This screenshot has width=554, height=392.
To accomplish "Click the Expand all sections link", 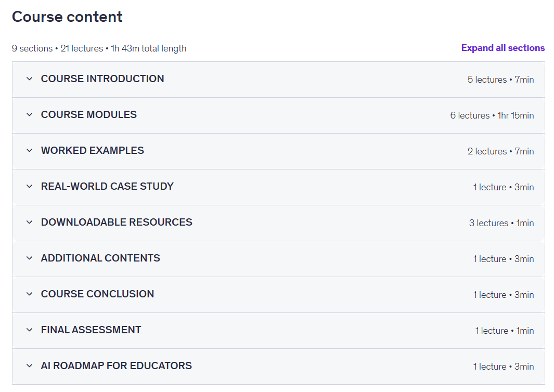I will 503,48.
